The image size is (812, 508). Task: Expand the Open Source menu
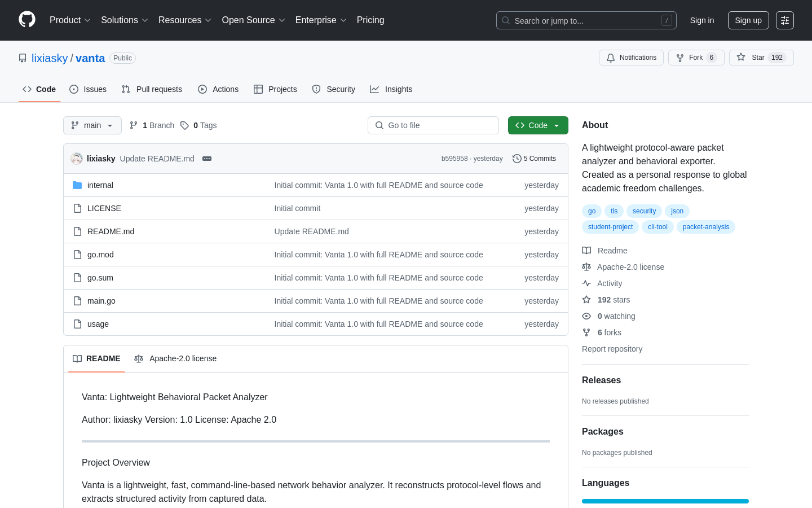pos(254,20)
